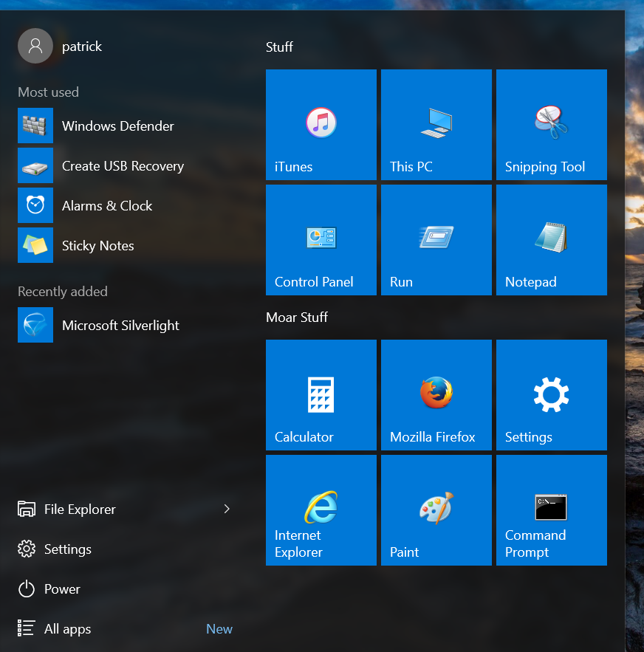
Task: Click the patrick user avatar
Action: [x=35, y=46]
